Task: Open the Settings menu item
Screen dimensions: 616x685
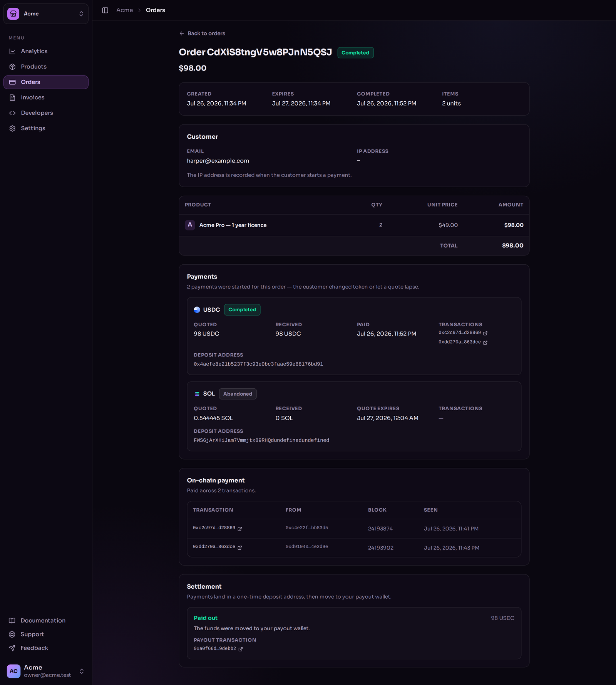Action: pyautogui.click(x=46, y=128)
